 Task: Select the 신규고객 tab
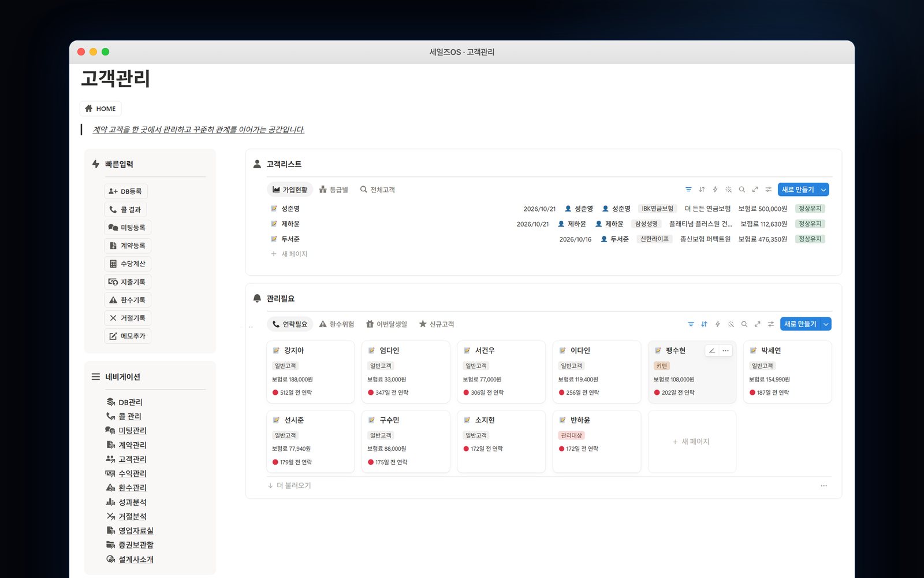[x=437, y=324]
